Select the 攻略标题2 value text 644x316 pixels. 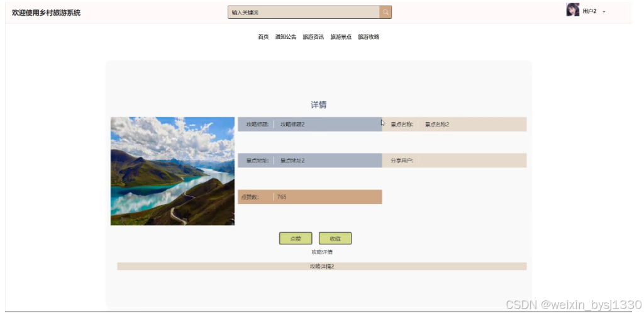pos(292,124)
